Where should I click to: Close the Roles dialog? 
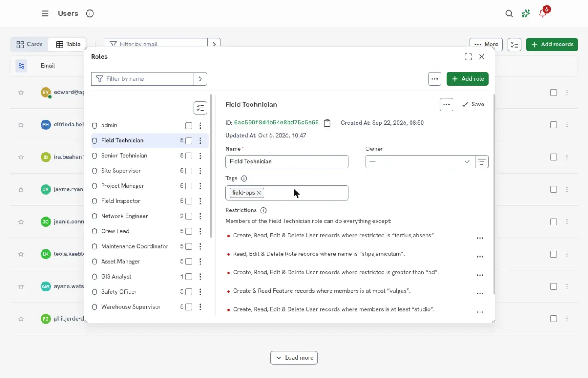[482, 57]
